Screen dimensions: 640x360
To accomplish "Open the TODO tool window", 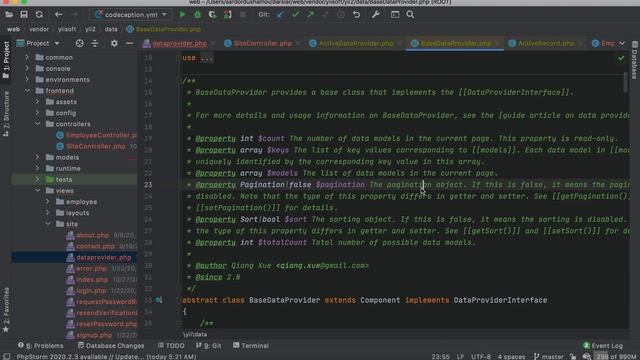I will (x=171, y=345).
